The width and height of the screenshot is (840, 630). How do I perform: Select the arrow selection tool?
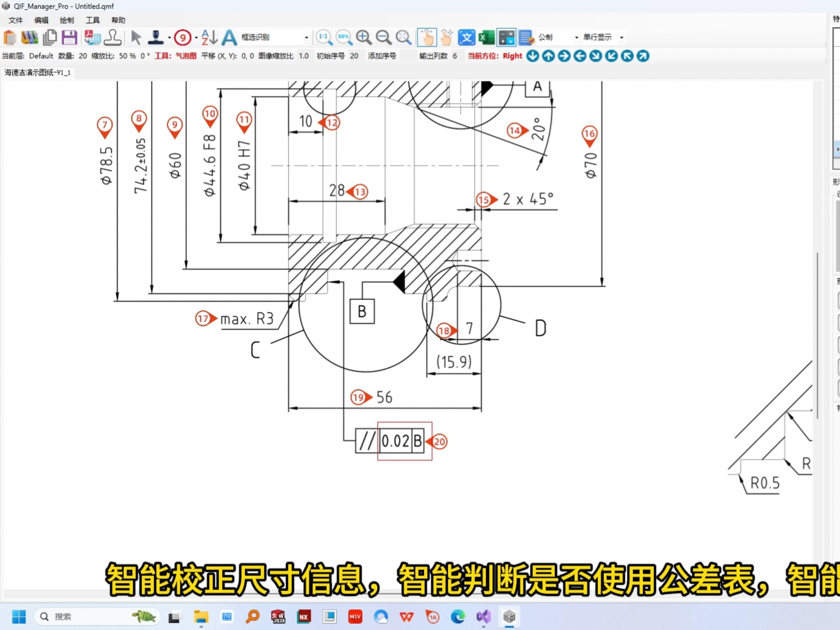[x=136, y=37]
